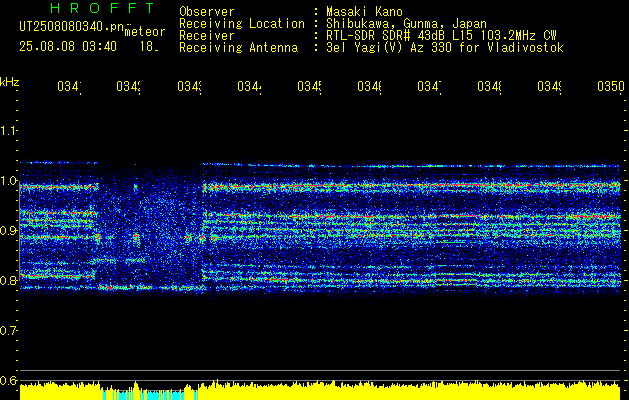Viewport: 629px width, 400px height.
Task: Select the file name UT2508080340.pn
Action: [71, 27]
